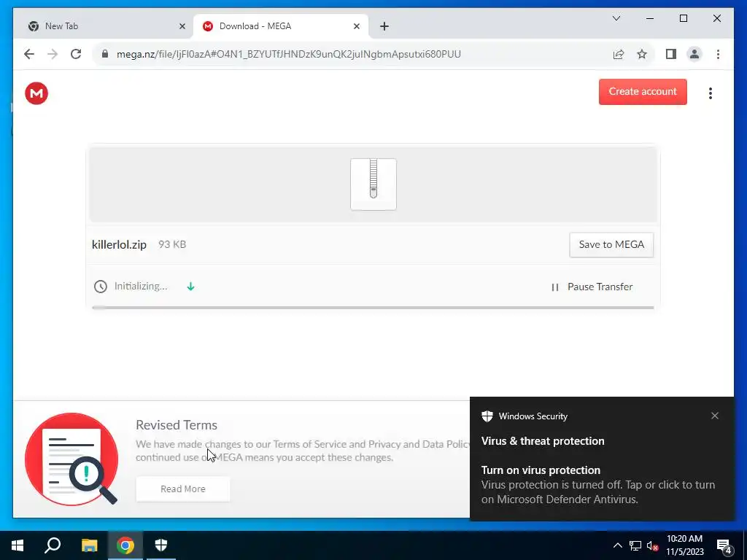The height and width of the screenshot is (560, 747).
Task: Open File Explorer from taskbar
Action: 89,545
